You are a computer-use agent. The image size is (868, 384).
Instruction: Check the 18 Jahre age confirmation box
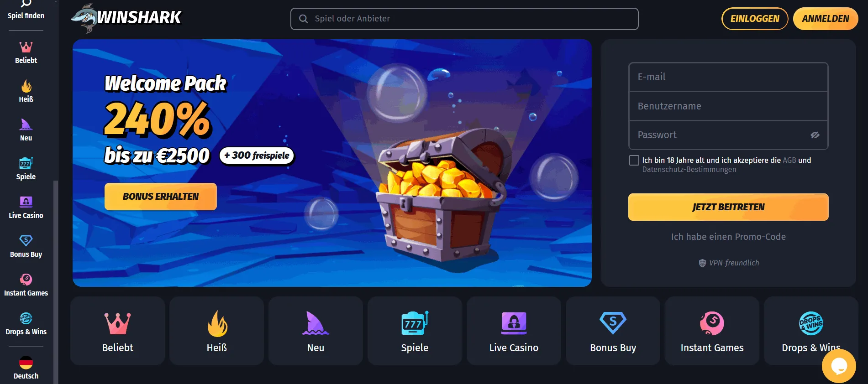[634, 160]
